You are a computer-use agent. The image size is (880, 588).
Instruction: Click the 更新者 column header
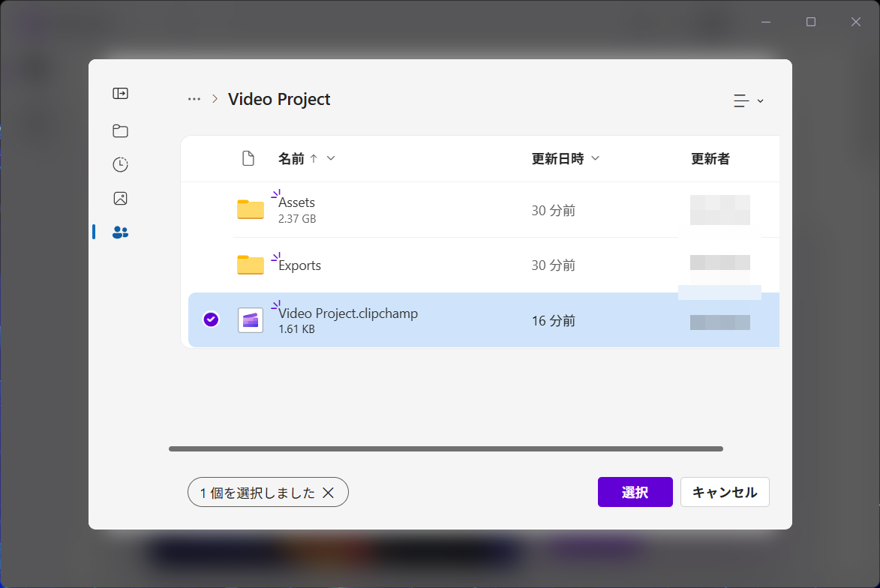coord(710,159)
